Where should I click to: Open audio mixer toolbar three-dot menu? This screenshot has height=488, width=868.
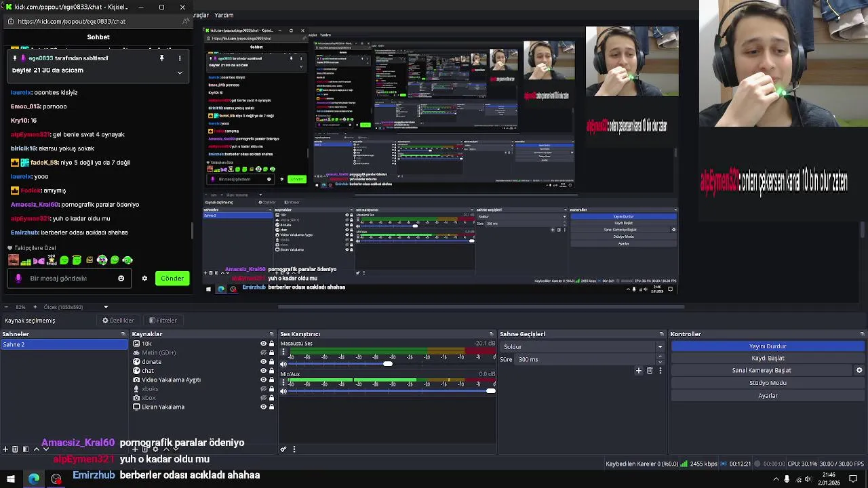pyautogui.click(x=294, y=449)
